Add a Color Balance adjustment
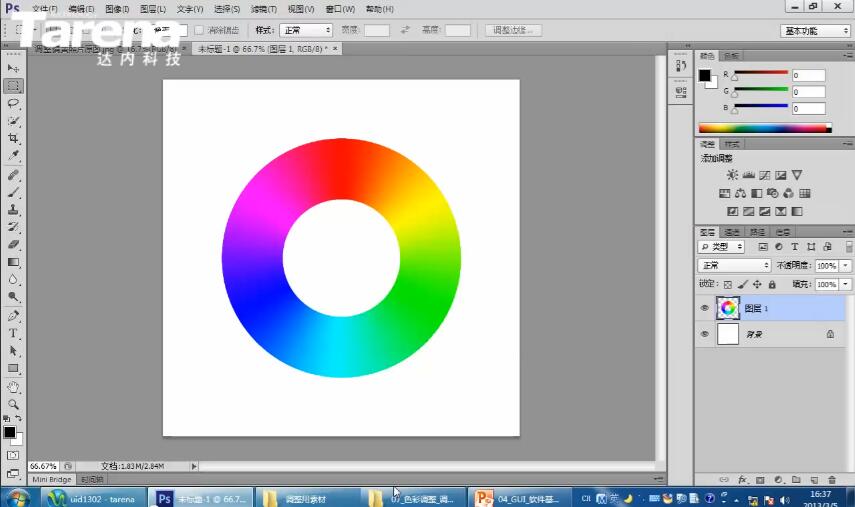Screen dimensions: 855x507 point(740,193)
